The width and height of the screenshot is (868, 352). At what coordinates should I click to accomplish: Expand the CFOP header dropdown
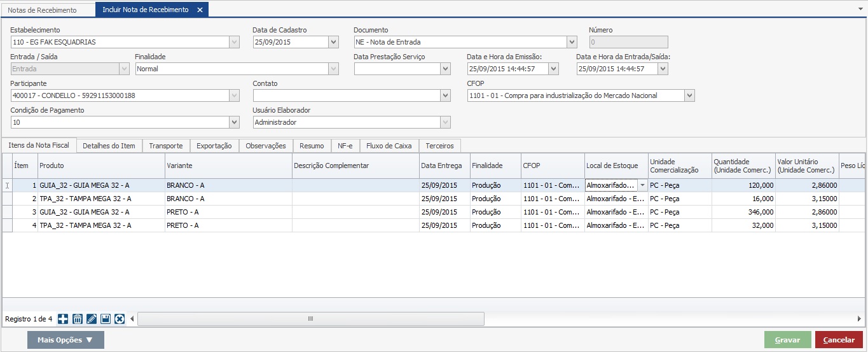click(689, 95)
